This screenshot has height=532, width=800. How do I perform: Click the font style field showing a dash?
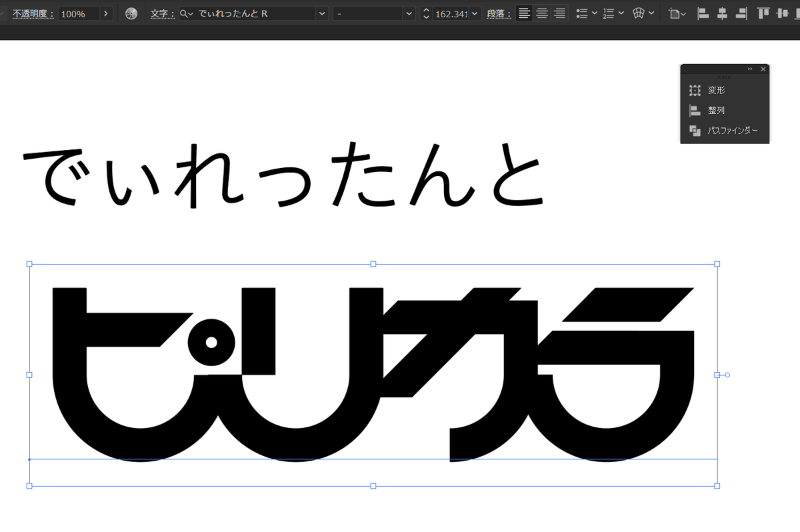coord(369,13)
